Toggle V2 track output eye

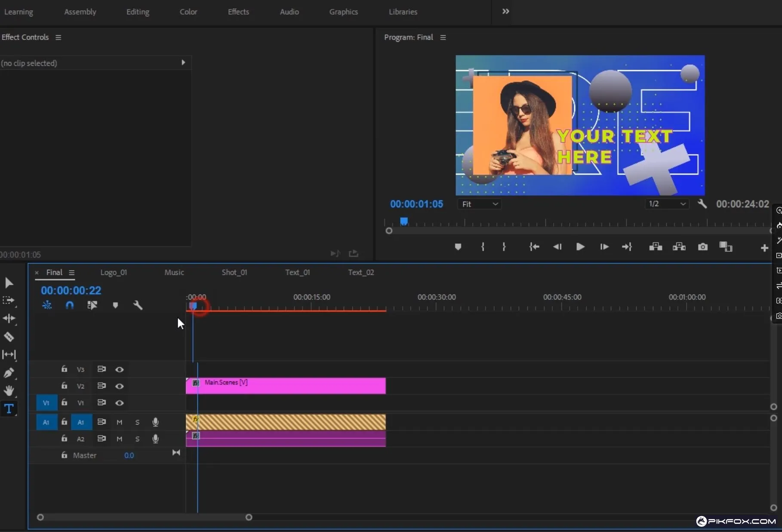pos(120,386)
